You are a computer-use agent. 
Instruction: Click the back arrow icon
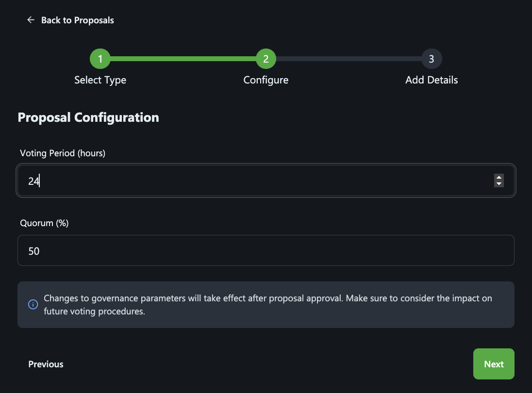[31, 20]
